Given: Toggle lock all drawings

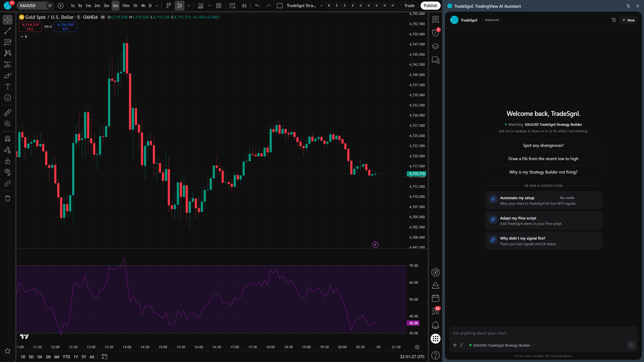Looking at the screenshot, I should click(x=8, y=161).
